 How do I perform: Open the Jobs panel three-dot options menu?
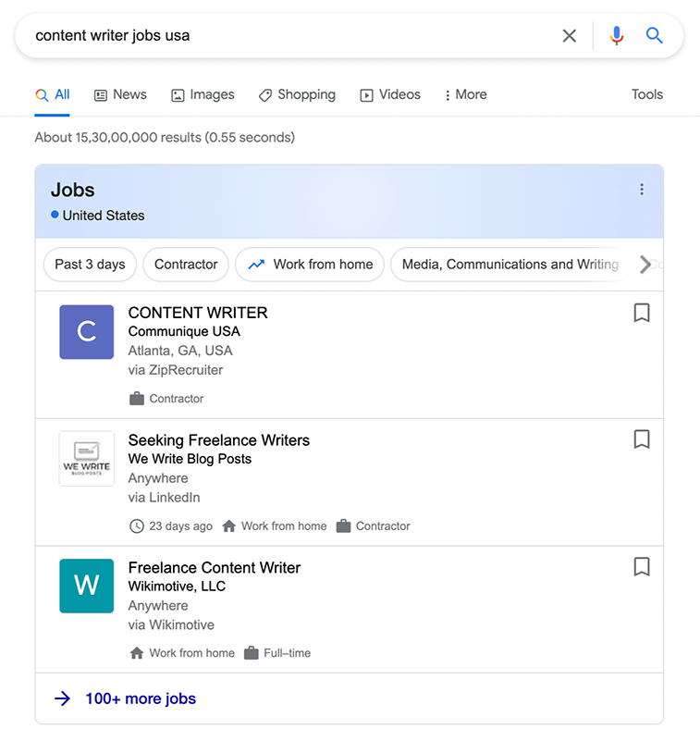(642, 190)
